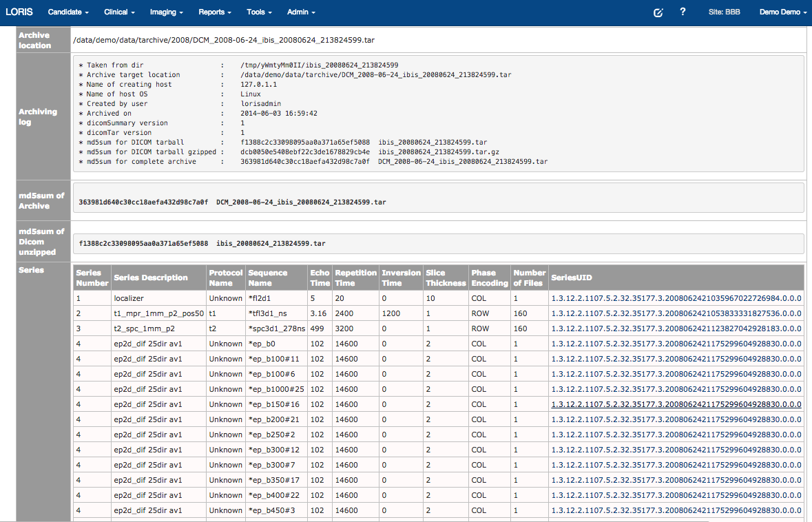Open the Admin dropdown menu
The image size is (812, 522).
[301, 12]
